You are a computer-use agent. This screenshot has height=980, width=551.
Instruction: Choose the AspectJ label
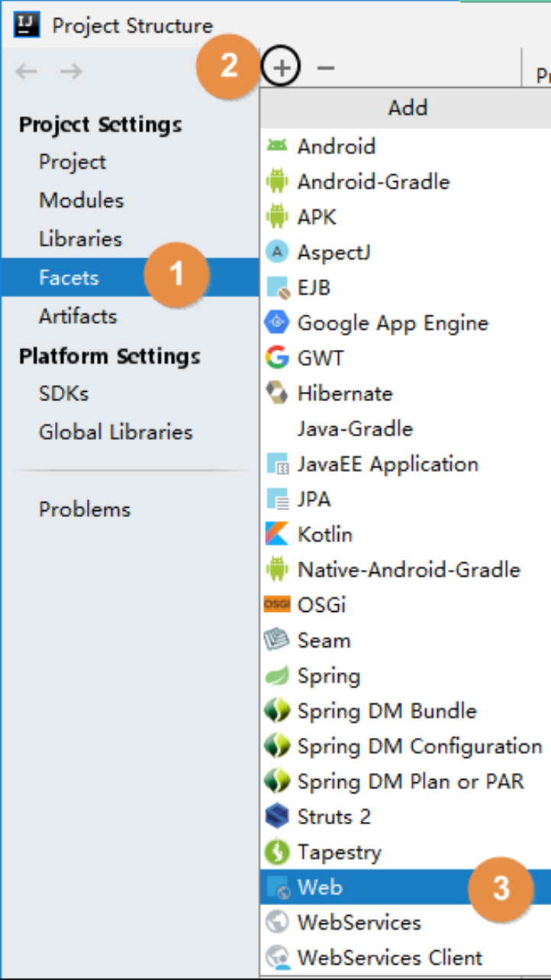[334, 252]
